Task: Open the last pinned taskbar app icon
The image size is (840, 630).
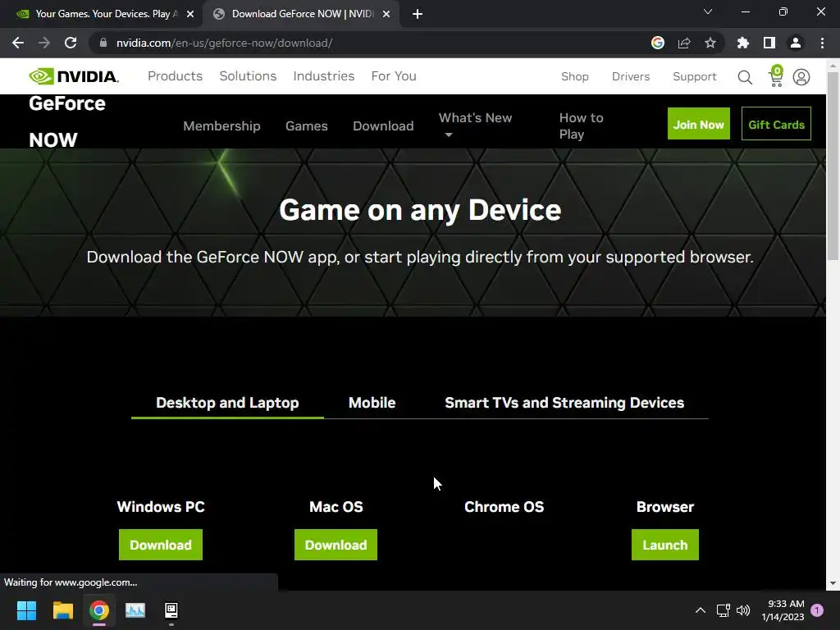Action: pos(171,610)
